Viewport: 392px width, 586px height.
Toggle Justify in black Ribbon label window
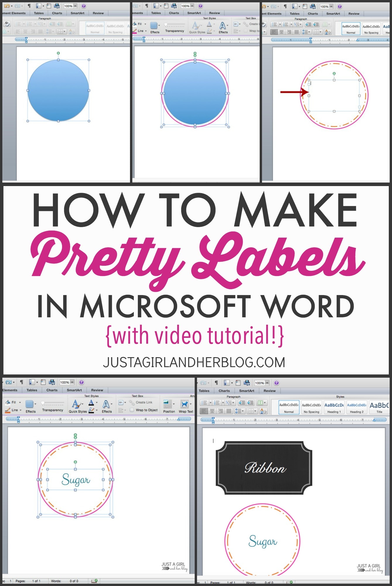pyautogui.click(x=229, y=411)
